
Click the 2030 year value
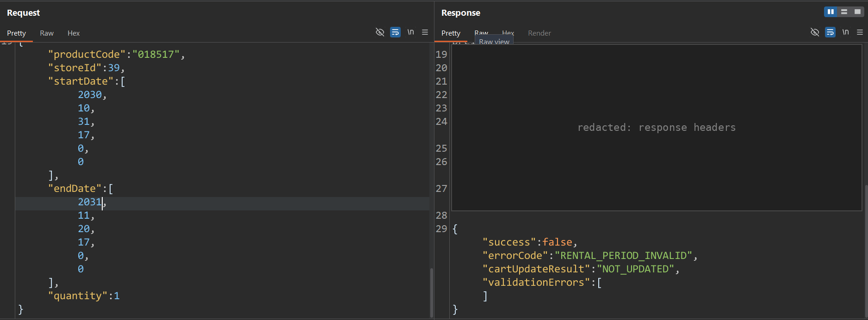point(90,95)
